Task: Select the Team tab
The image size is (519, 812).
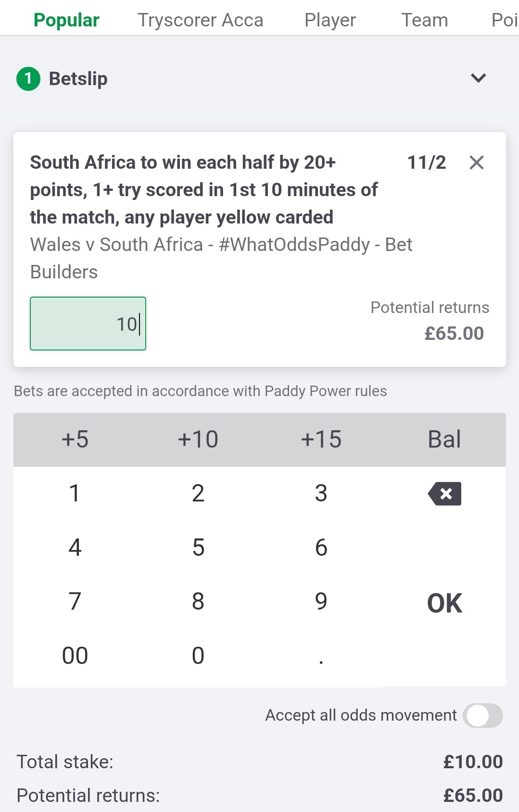Action: tap(424, 20)
